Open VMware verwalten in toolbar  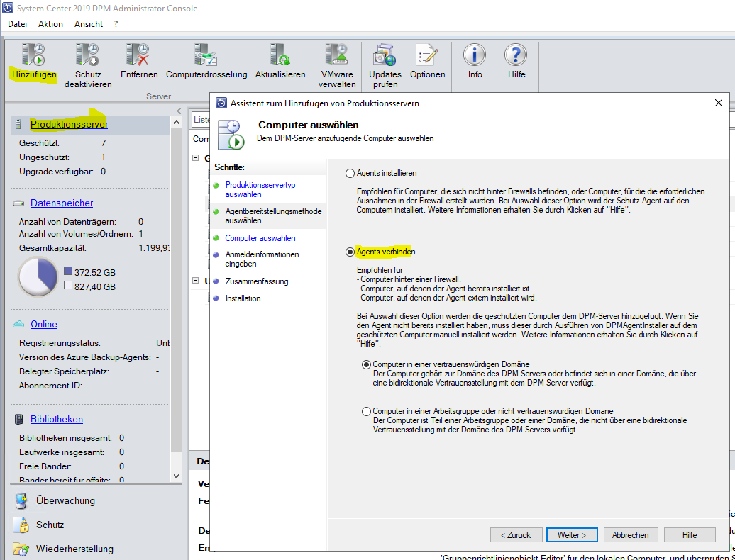336,55
